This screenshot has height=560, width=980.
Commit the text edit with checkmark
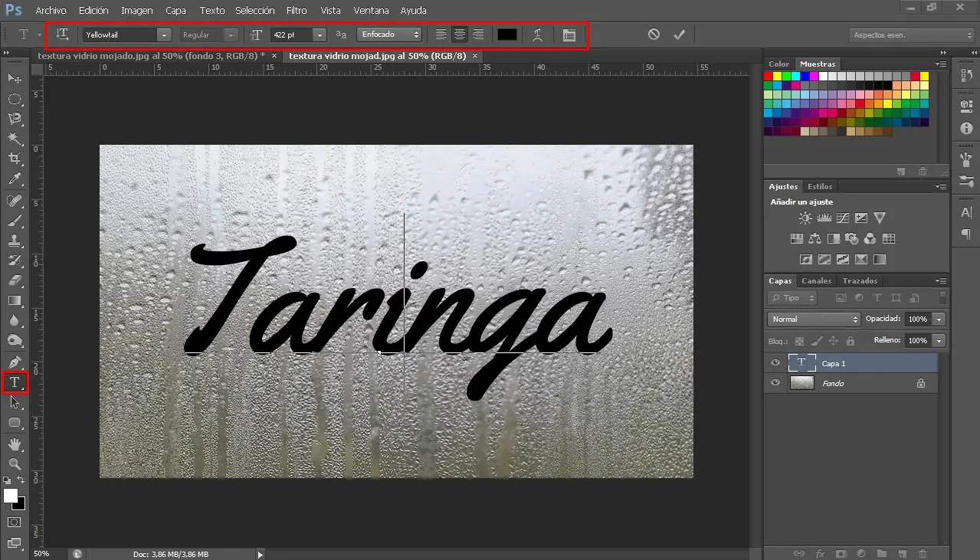click(x=679, y=34)
